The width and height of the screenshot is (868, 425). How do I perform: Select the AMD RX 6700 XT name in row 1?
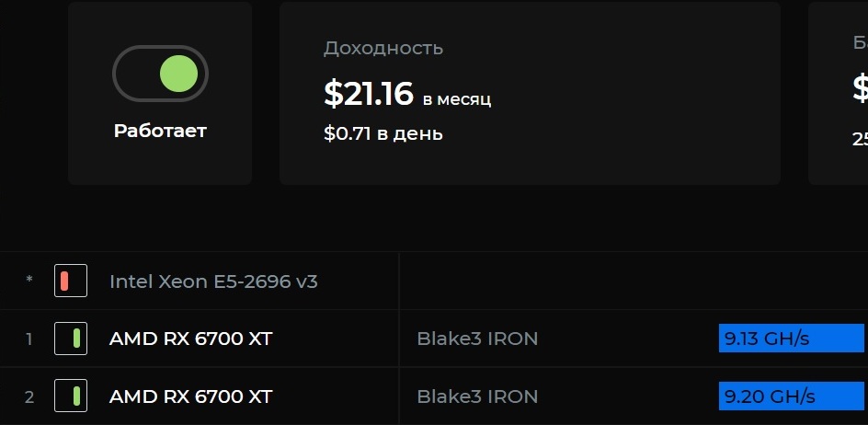pyautogui.click(x=191, y=339)
